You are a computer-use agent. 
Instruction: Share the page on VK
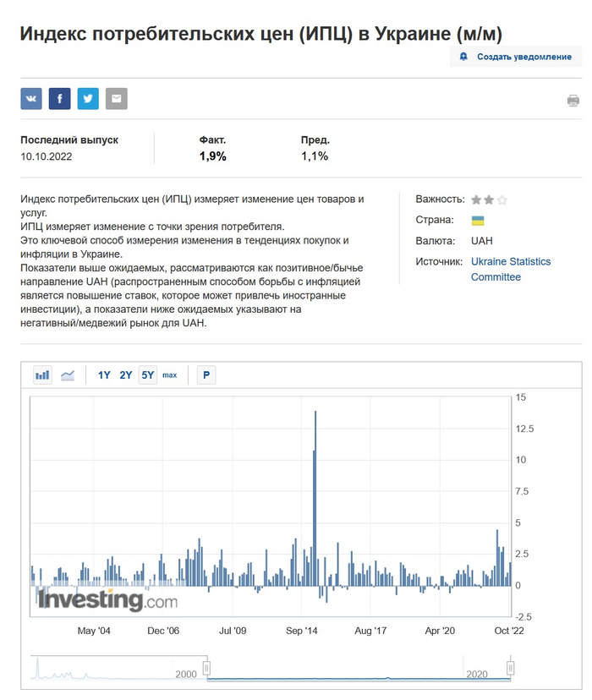31,99
